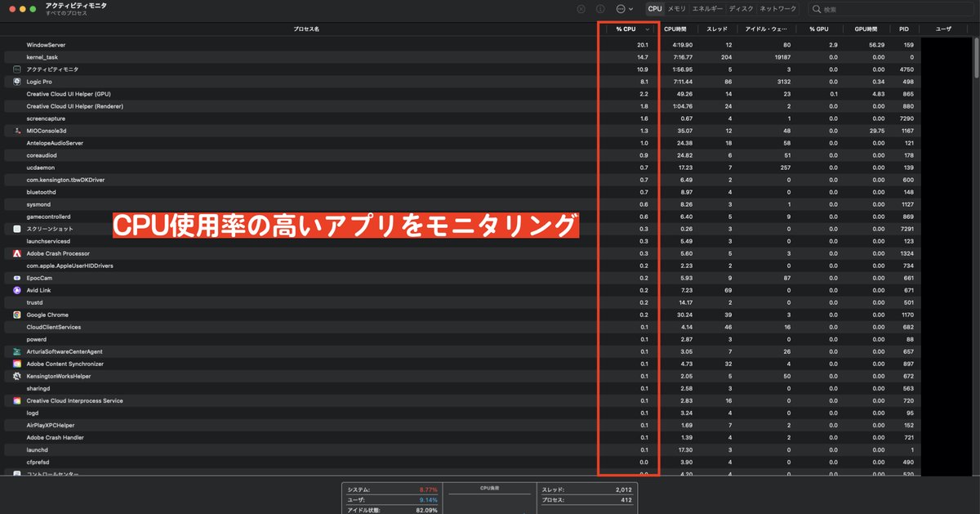Click the ユーザ 9.14% statistic
Viewport: 980px width, 514px height.
392,499
